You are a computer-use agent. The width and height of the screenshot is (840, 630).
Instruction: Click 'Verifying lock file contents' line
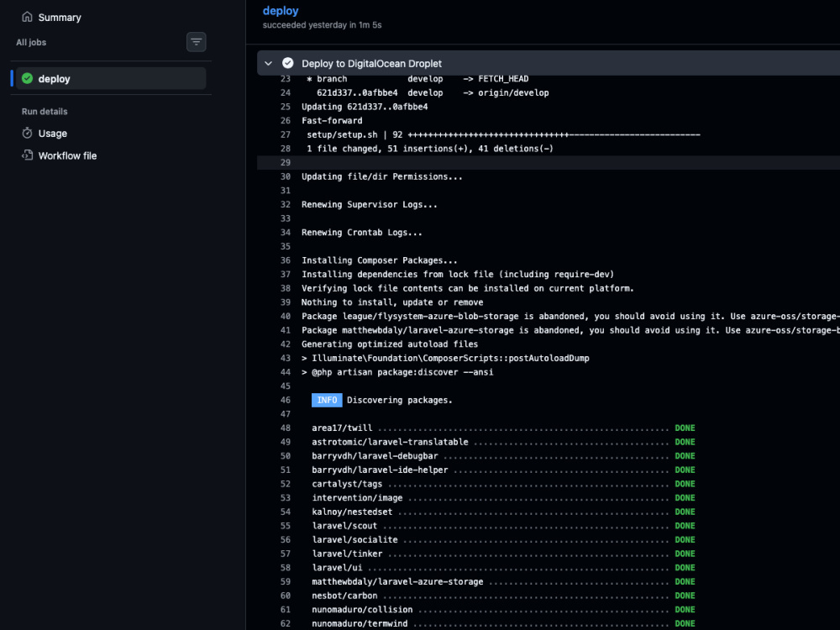(468, 288)
